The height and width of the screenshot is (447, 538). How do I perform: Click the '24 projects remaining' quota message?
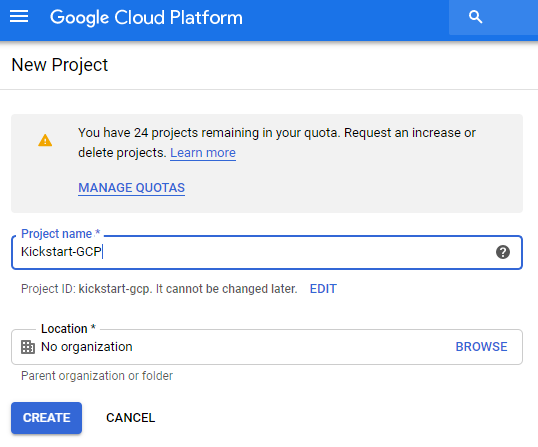pyautogui.click(x=277, y=142)
